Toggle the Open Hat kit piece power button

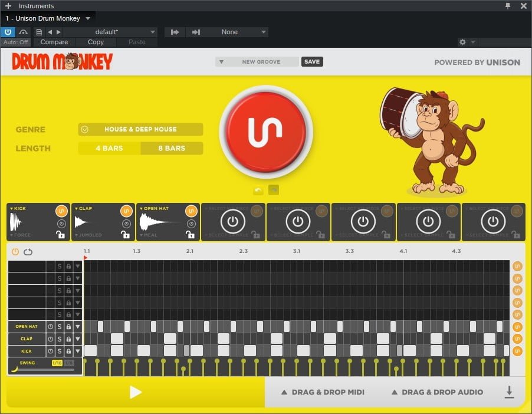tap(191, 224)
